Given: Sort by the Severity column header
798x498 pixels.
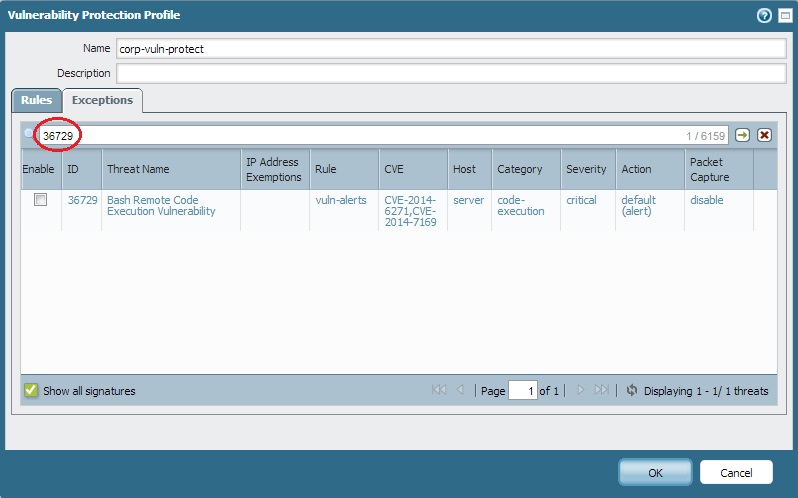Looking at the screenshot, I should pos(586,169).
